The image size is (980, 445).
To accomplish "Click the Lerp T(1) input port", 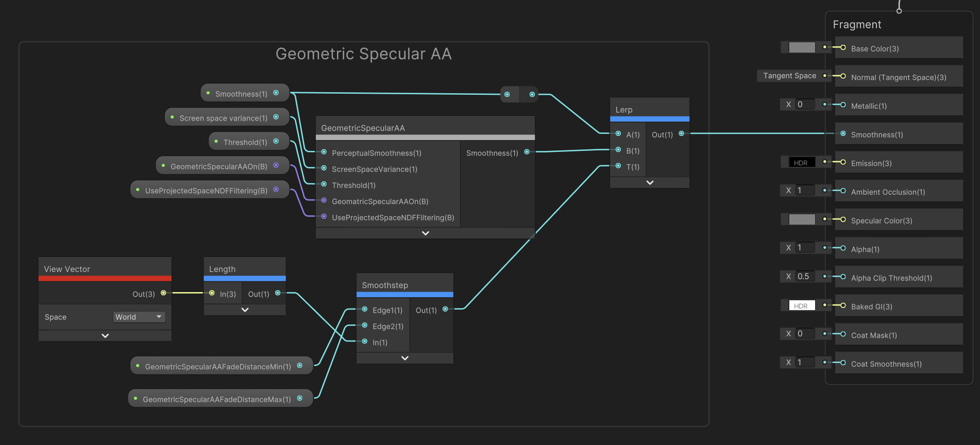I will pos(618,166).
